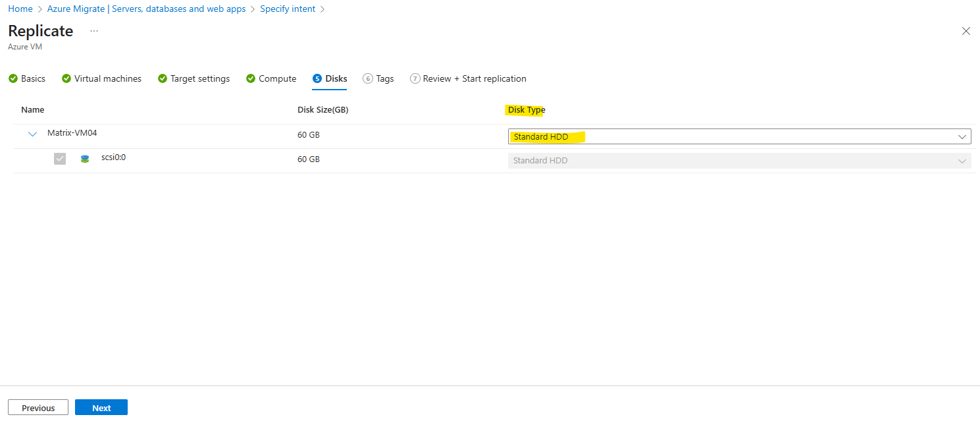Click the Previous button
The image size is (980, 421).
tap(38, 408)
